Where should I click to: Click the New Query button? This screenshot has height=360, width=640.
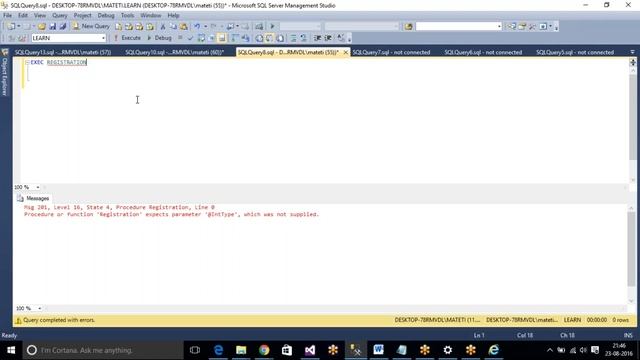tap(91, 27)
